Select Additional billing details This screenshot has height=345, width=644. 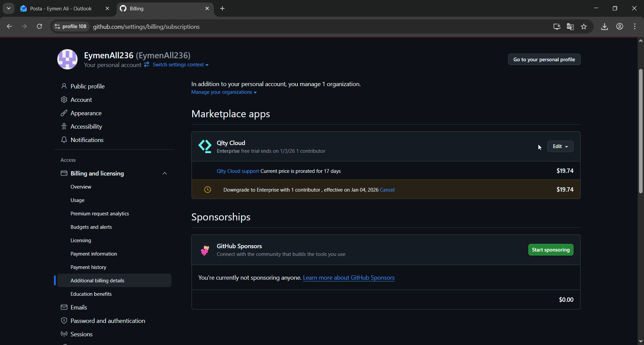(x=114, y=280)
